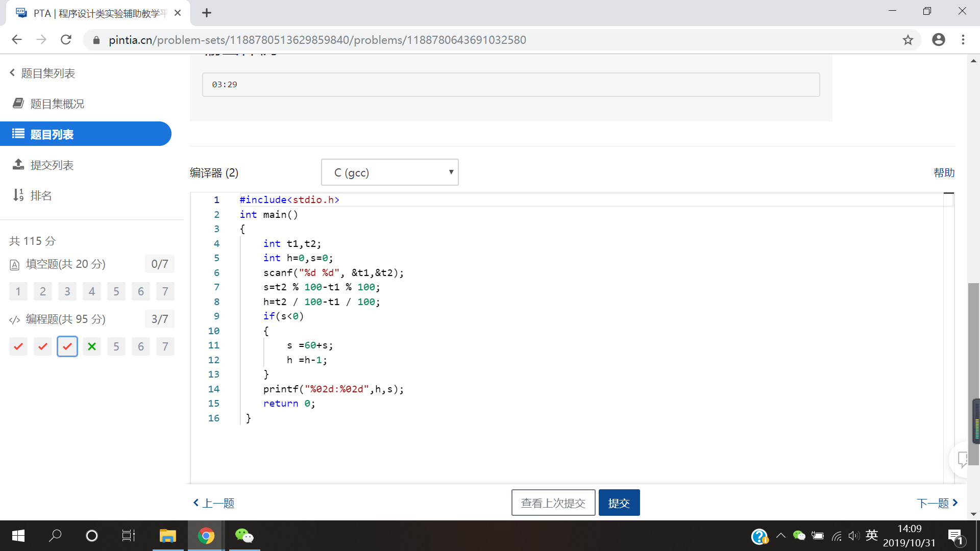Open 排名 ranking in the sidebar
Image resolution: width=980 pixels, height=551 pixels.
(41, 195)
